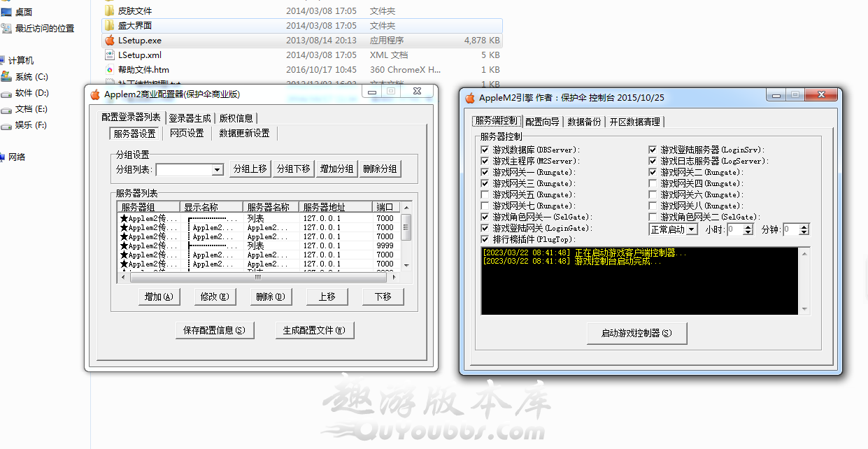Click the 下移 button under server list
This screenshot has height=449, width=868.
(383, 297)
